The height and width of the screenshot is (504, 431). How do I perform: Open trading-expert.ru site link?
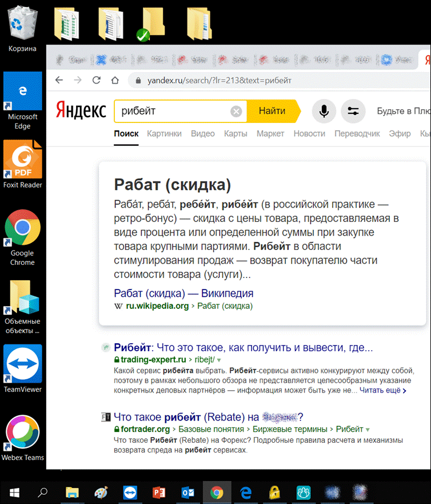click(x=153, y=360)
